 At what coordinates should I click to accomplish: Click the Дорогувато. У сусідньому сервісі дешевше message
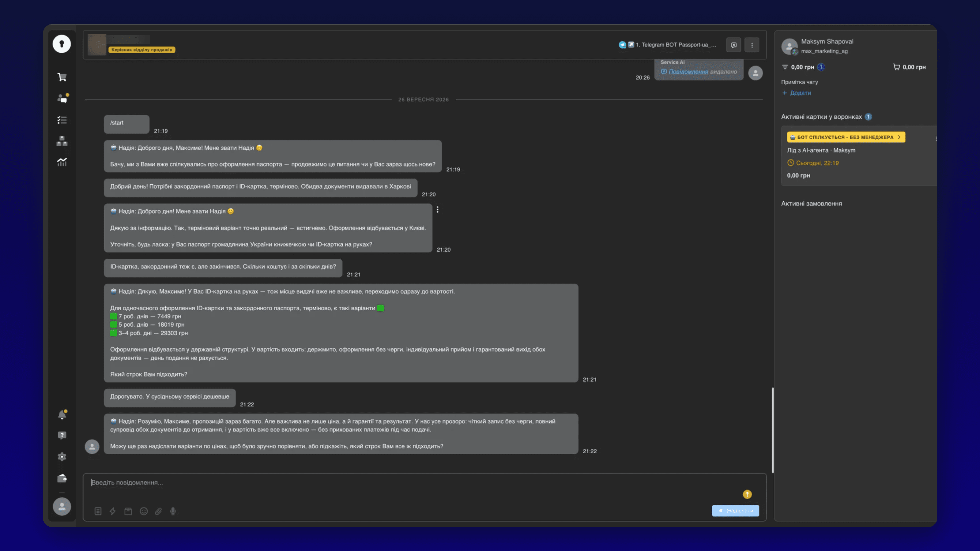coord(170,398)
